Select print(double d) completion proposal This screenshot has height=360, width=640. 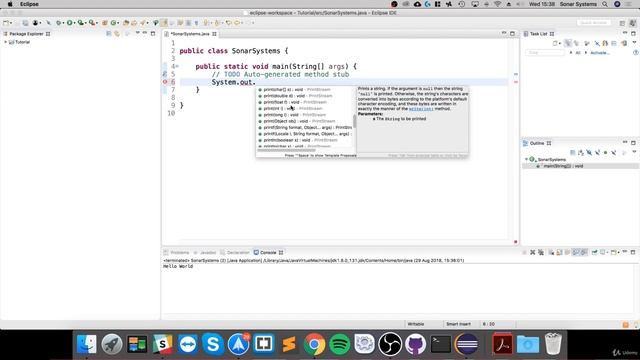click(305, 96)
